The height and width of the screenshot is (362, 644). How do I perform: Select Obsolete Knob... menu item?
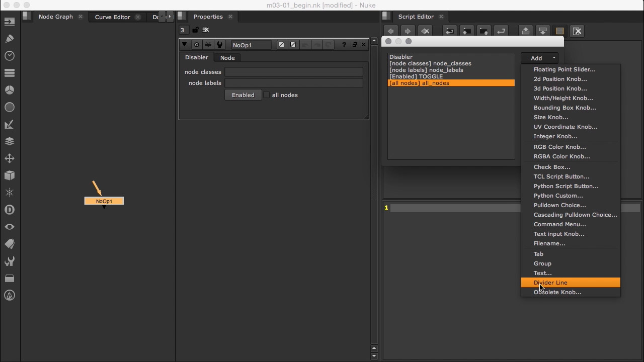pos(571,292)
